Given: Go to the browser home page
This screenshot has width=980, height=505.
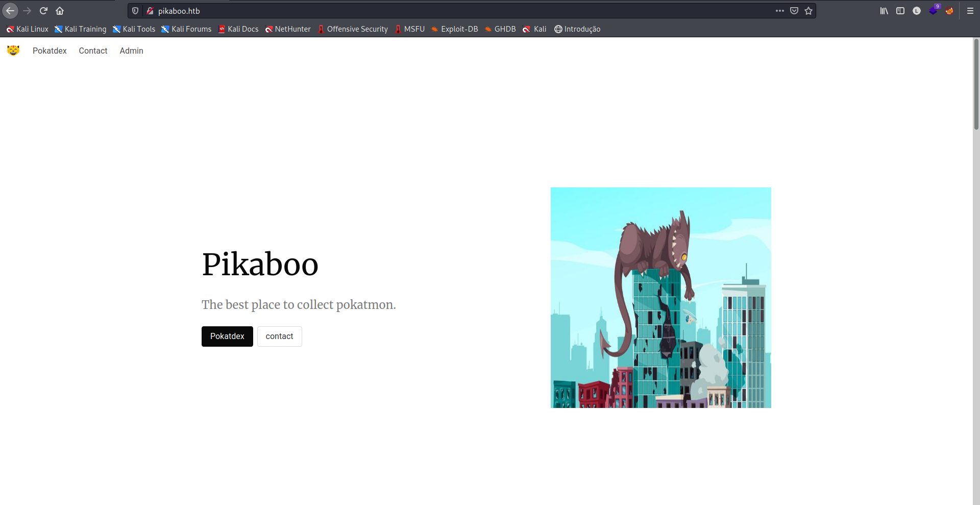Looking at the screenshot, I should coord(60,11).
